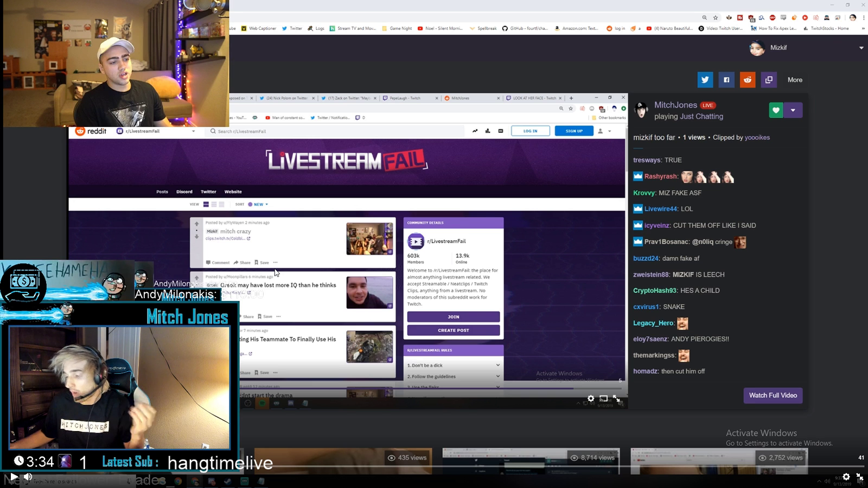Viewport: 868px width, 488px height.
Task: Open the More sharing options
Action: click(x=795, y=80)
